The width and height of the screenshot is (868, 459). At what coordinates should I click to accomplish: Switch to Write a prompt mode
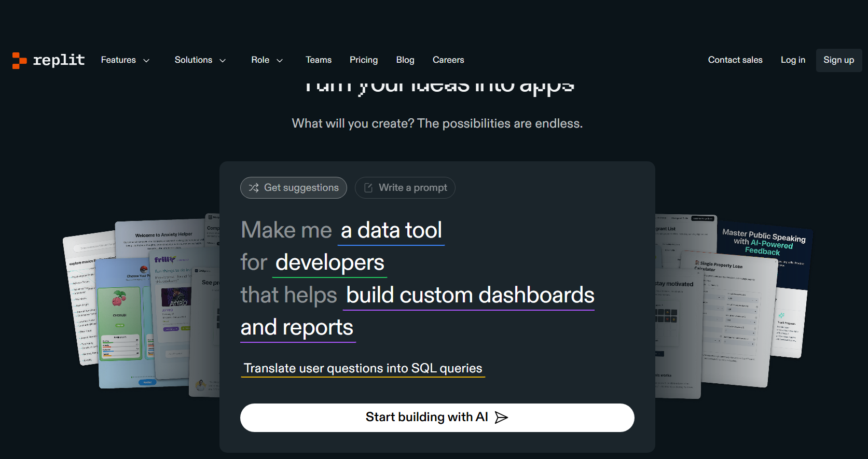(405, 188)
